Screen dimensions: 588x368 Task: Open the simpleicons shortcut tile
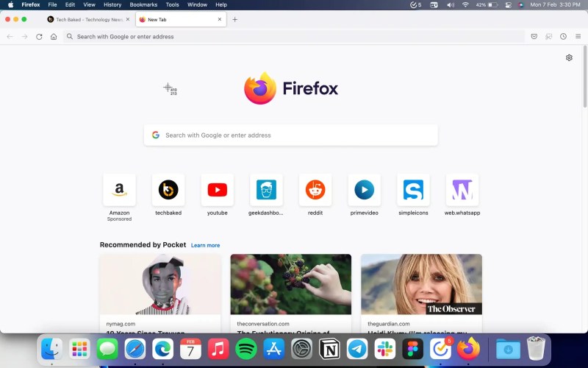click(x=413, y=190)
